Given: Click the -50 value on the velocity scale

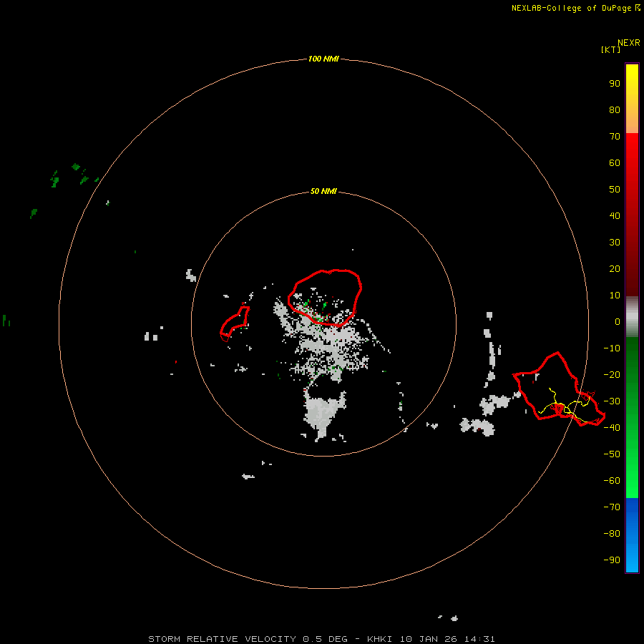Looking at the screenshot, I should 612,454.
